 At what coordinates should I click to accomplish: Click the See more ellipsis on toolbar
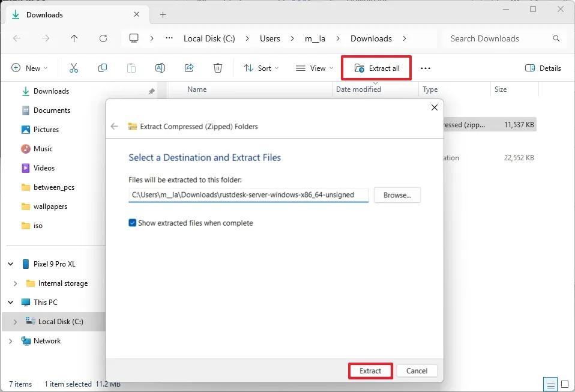[x=426, y=68]
